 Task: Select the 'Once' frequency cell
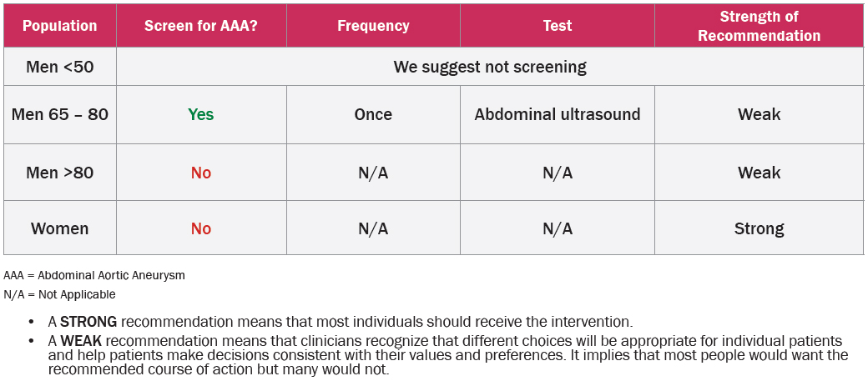[x=373, y=114]
